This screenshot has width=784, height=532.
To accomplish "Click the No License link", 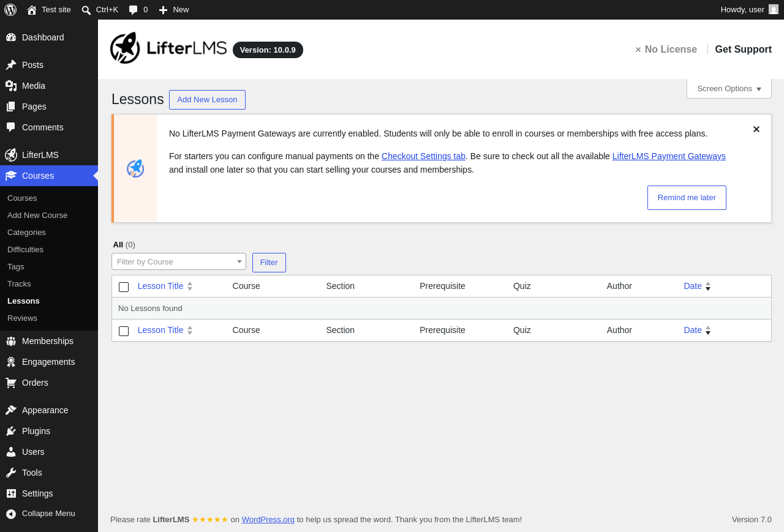I will [666, 50].
